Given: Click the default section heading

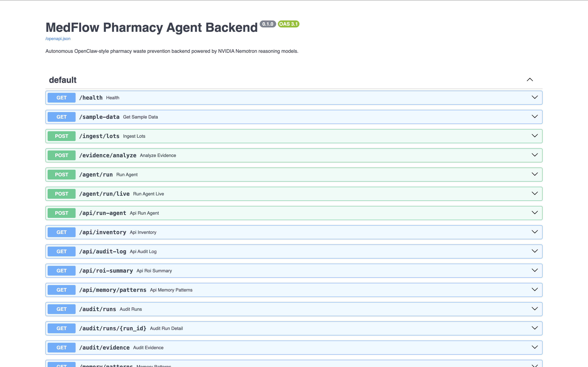Looking at the screenshot, I should point(63,80).
